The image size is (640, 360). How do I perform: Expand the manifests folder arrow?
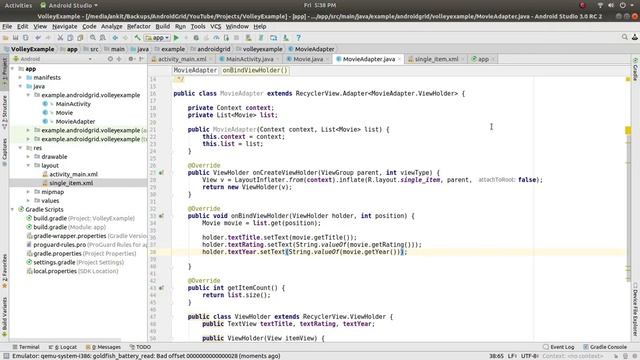tap(20, 77)
